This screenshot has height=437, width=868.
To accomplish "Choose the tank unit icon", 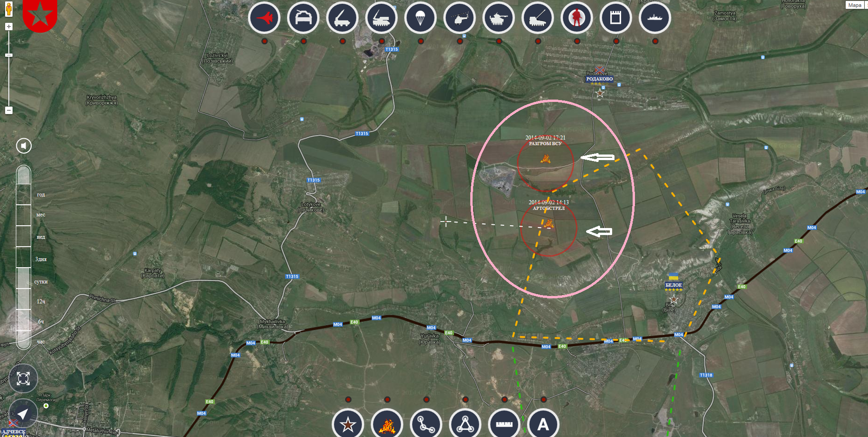I will tap(499, 18).
